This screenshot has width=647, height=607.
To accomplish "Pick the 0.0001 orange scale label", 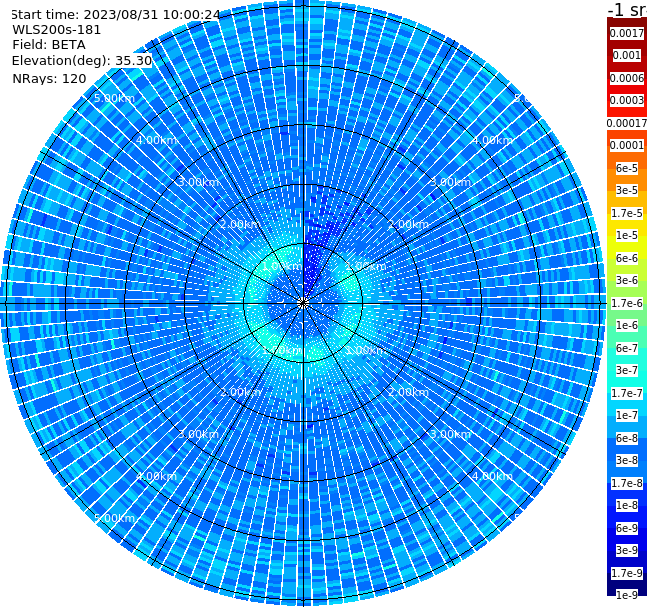I will click(627, 145).
